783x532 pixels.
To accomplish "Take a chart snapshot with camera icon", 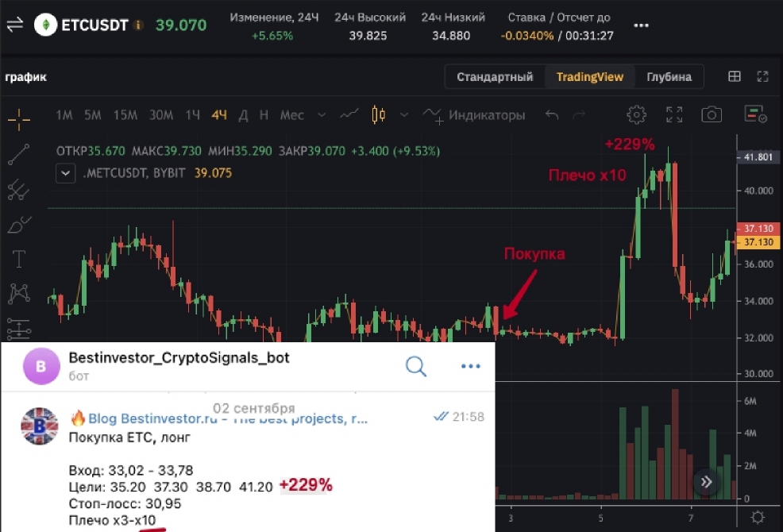I will 711,115.
